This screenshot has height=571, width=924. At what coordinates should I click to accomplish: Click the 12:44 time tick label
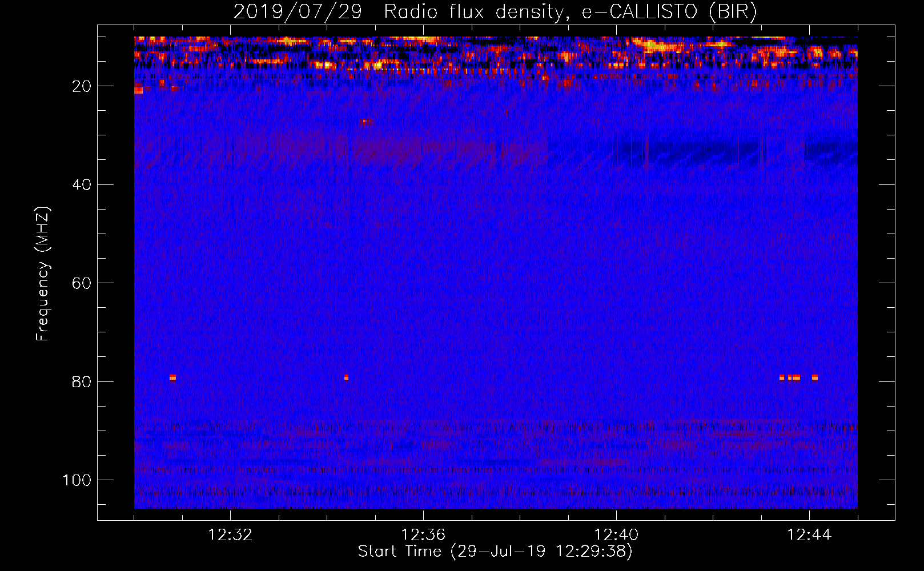point(809,535)
